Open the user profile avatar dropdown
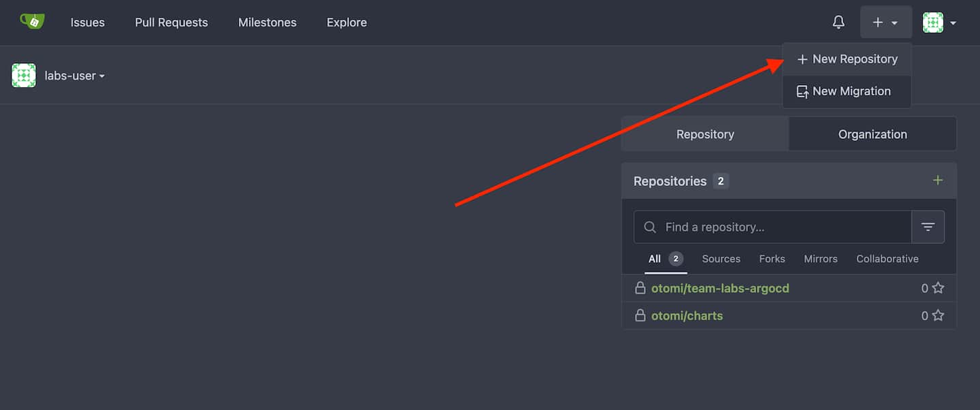This screenshot has height=410, width=980. (939, 22)
